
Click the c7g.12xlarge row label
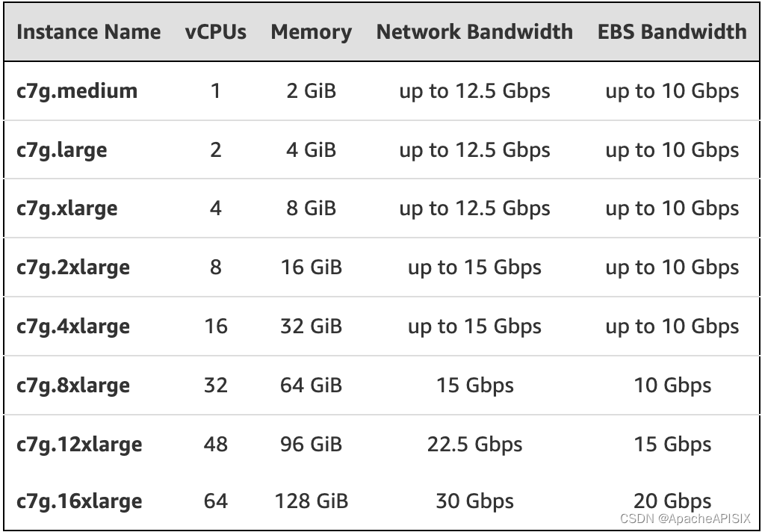click(79, 445)
